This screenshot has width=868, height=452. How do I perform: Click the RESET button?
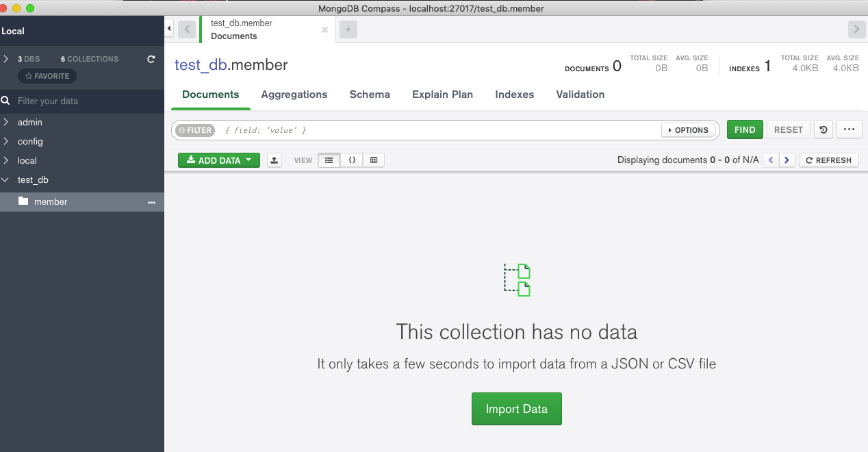click(x=789, y=129)
